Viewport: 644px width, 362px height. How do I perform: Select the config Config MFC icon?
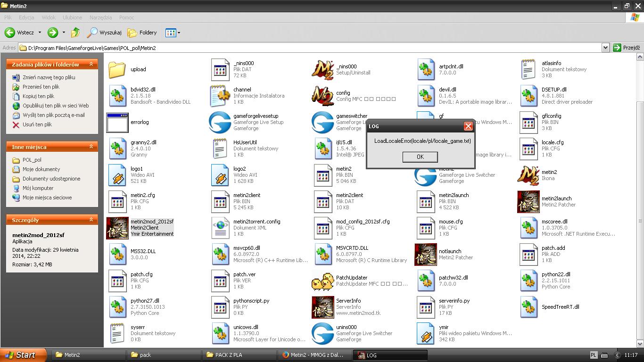click(323, 96)
